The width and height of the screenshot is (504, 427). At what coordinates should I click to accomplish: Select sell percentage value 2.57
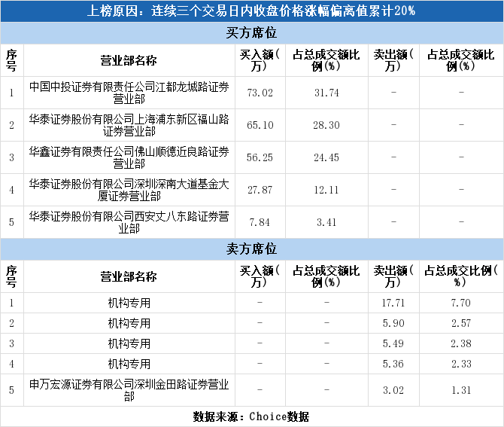pyautogui.click(x=461, y=323)
